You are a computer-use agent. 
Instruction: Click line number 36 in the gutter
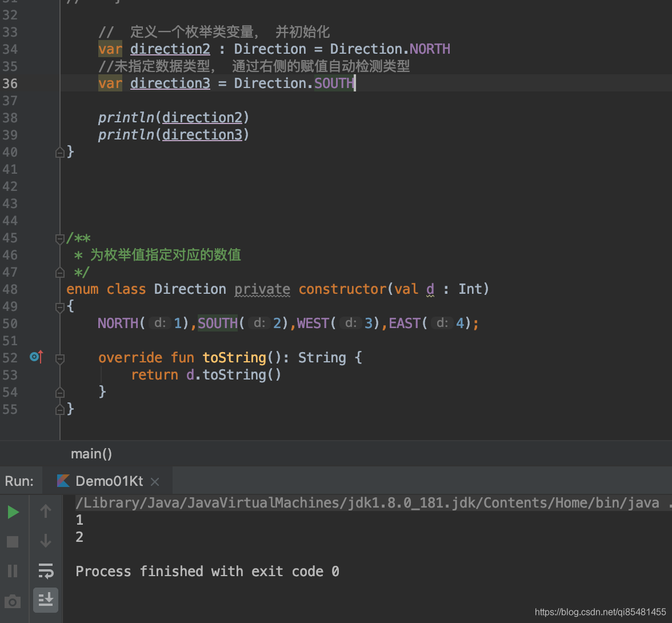10,83
